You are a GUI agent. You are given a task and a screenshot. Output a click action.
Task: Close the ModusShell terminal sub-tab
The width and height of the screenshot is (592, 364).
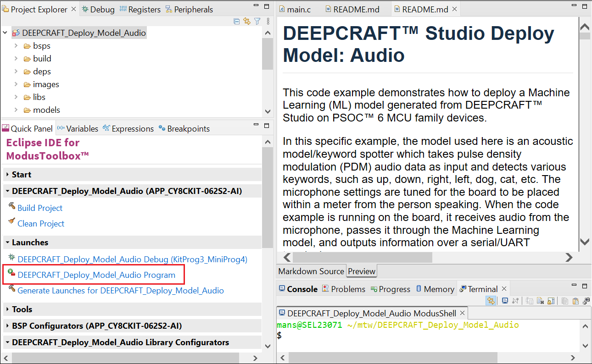pos(463,314)
